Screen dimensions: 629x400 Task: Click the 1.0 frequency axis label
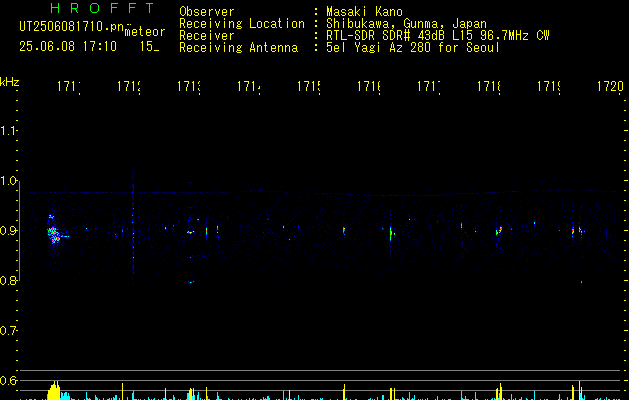(8, 181)
